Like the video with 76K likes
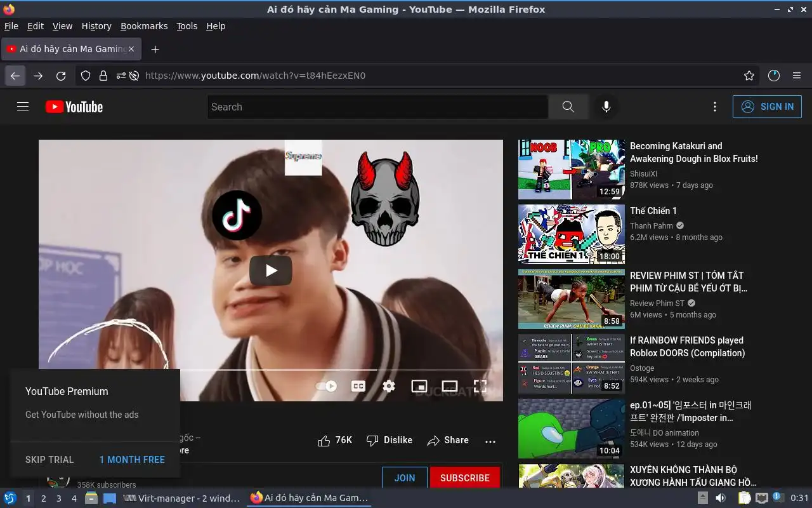 tap(335, 440)
